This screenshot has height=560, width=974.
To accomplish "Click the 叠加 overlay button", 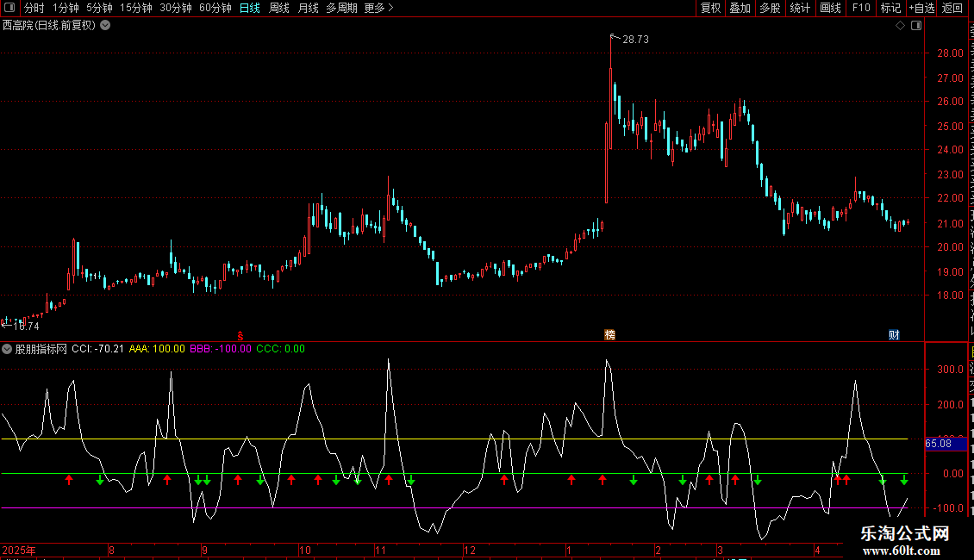I will [740, 8].
